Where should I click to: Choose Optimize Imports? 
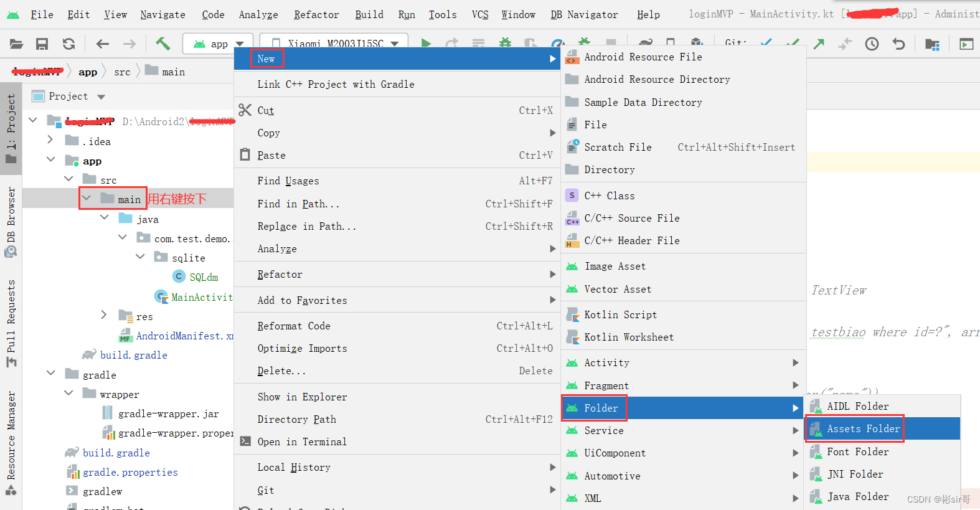397,348
